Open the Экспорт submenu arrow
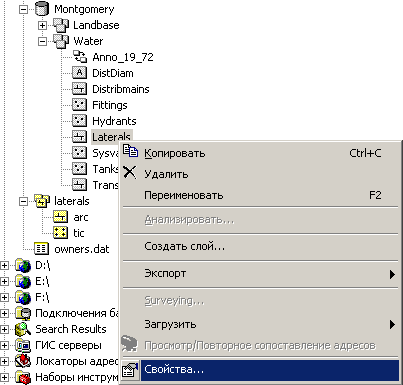This screenshot has height=385, width=403. (392, 274)
